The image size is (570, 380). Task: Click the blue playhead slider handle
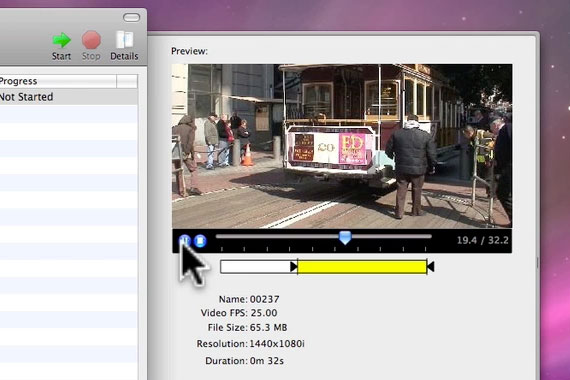(x=345, y=237)
